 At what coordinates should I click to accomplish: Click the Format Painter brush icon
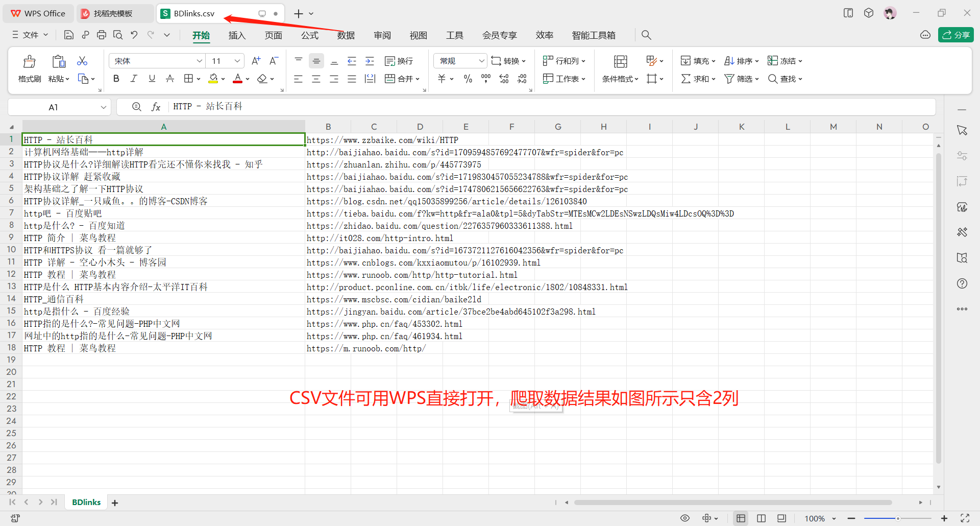tap(30, 62)
